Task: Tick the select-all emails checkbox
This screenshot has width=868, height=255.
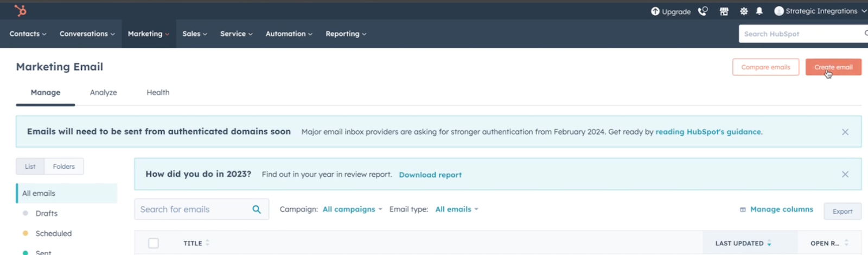Action: 154,243
